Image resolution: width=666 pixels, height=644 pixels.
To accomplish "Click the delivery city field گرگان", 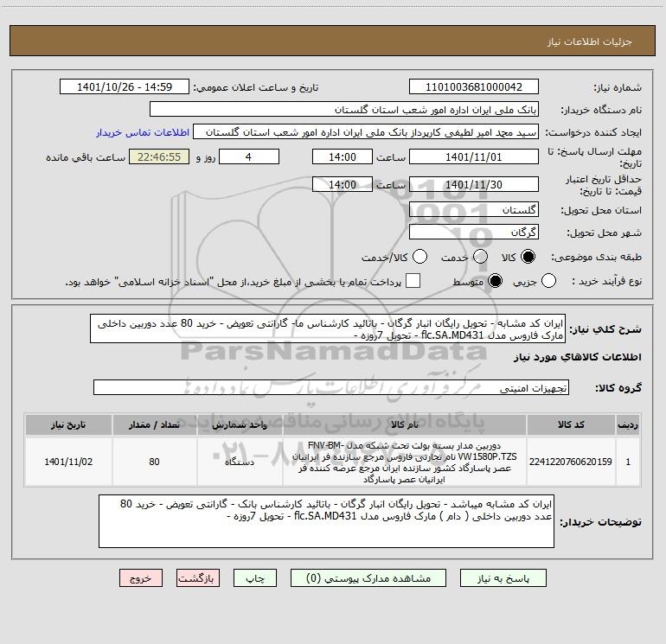I will pos(474,233).
